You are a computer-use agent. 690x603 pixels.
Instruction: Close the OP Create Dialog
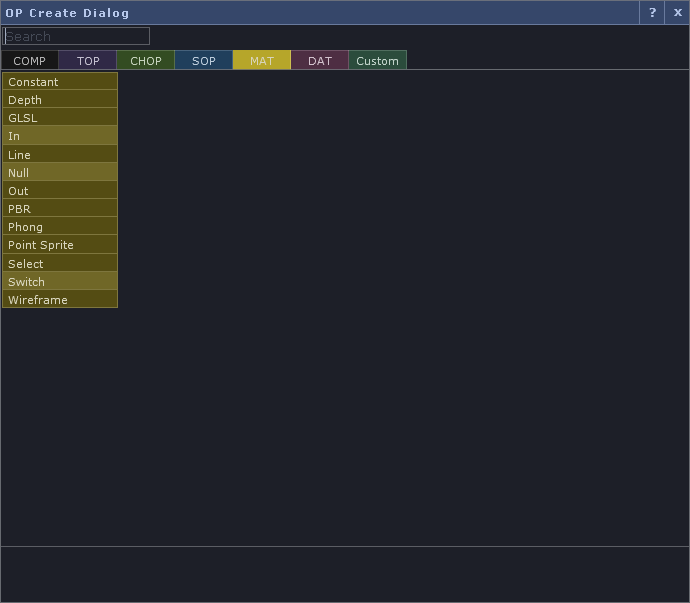(677, 13)
